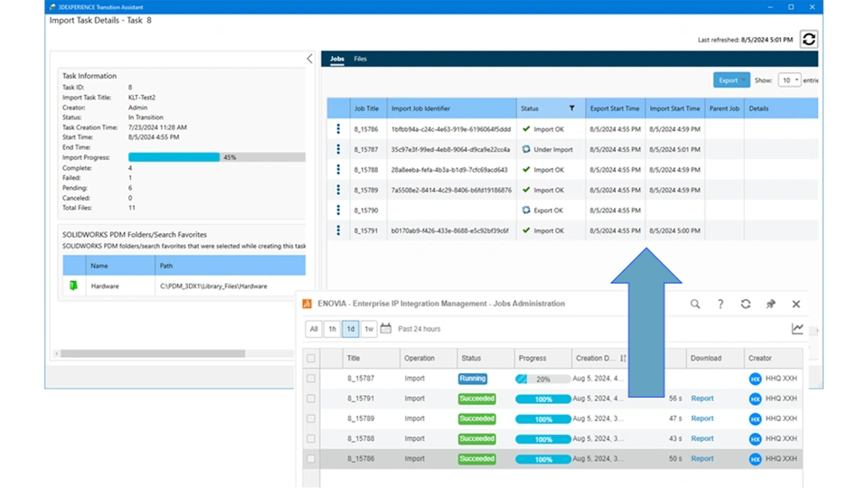Refresh the ENOVIA Jobs Administration widget
Viewport: 868px width, 488px height.
(746, 304)
